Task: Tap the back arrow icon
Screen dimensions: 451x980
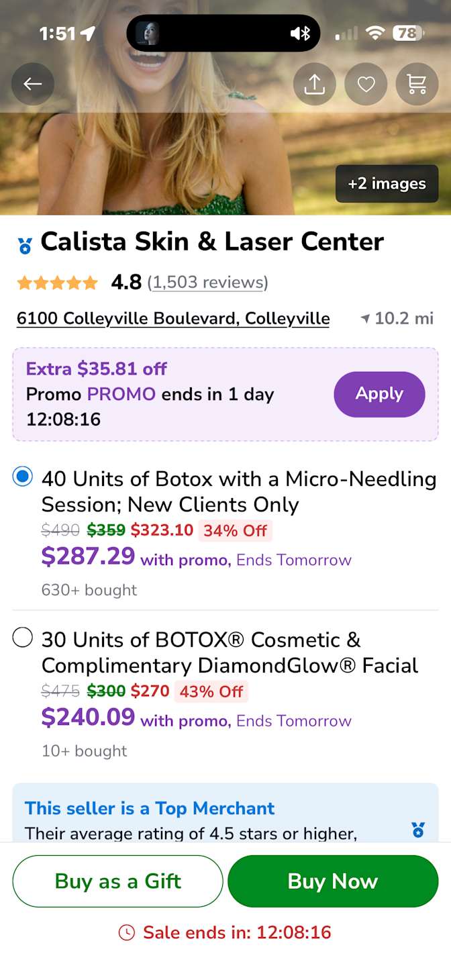Action: pyautogui.click(x=33, y=84)
